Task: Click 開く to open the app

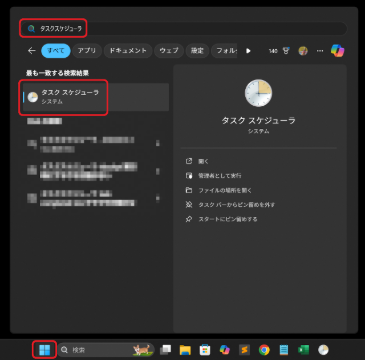Action: click(203, 161)
